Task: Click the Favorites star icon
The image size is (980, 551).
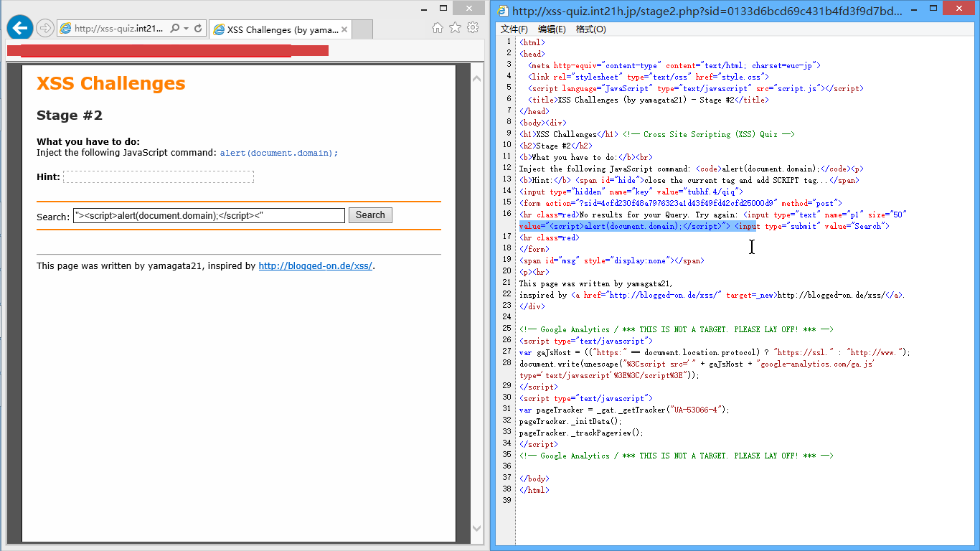Action: click(455, 27)
